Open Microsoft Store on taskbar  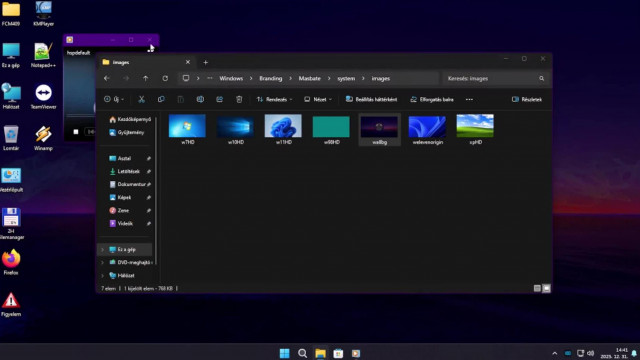point(338,353)
